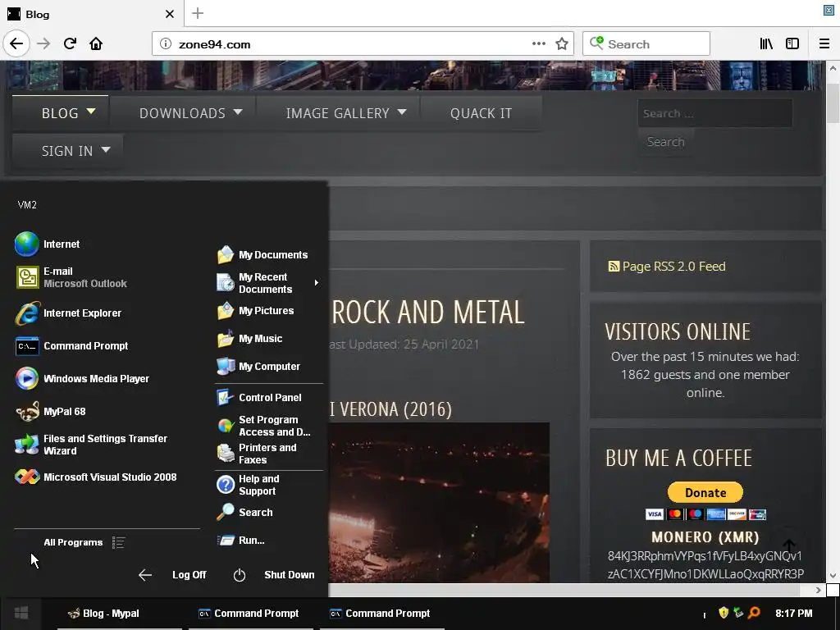Open Help and Support
Image resolution: width=840 pixels, height=630 pixels.
point(248,485)
